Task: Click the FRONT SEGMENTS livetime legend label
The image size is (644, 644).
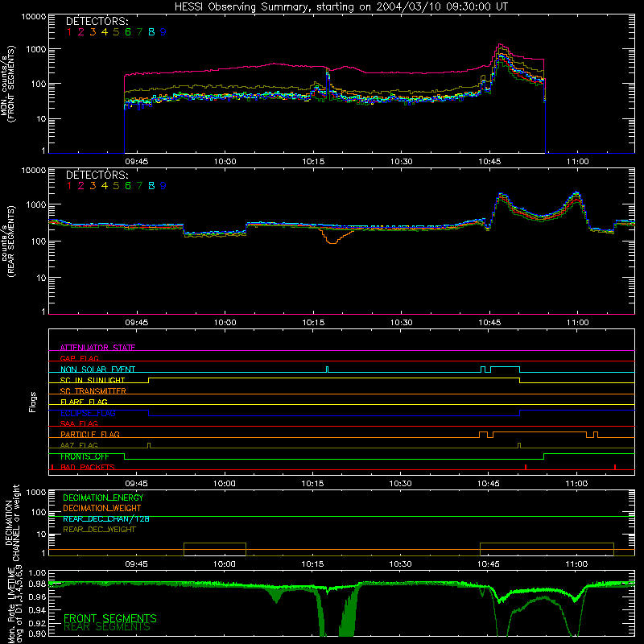Action: pyautogui.click(x=110, y=618)
